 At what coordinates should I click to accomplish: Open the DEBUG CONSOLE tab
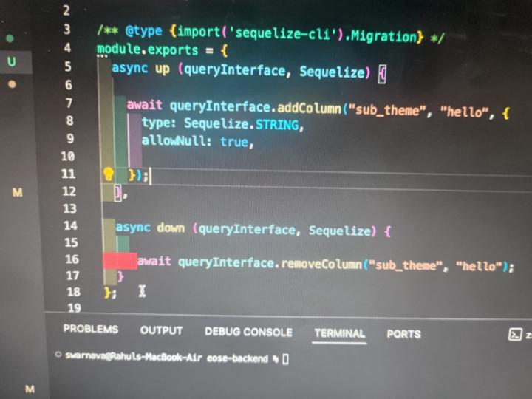pyautogui.click(x=248, y=332)
